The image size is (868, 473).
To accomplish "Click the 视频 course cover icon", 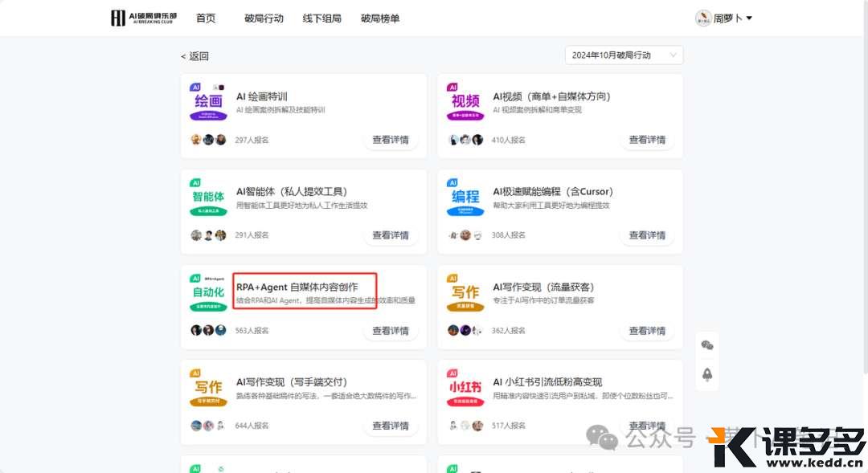I will pos(465,102).
